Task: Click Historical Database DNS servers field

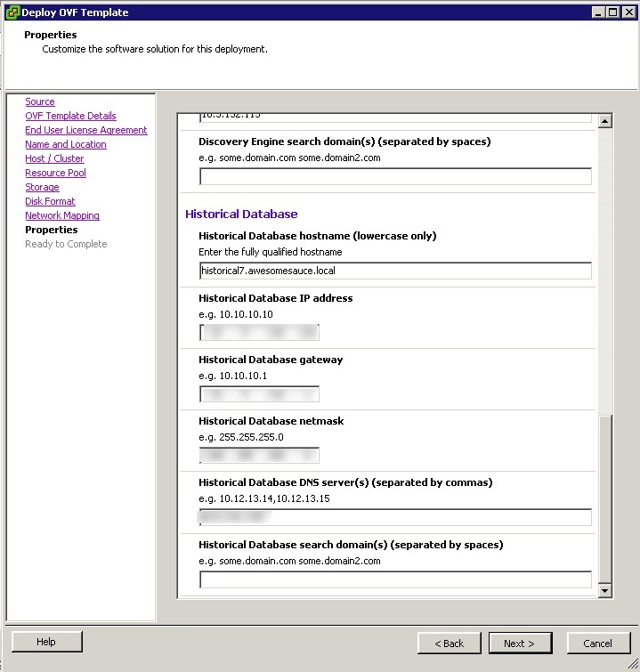Action: (395, 517)
